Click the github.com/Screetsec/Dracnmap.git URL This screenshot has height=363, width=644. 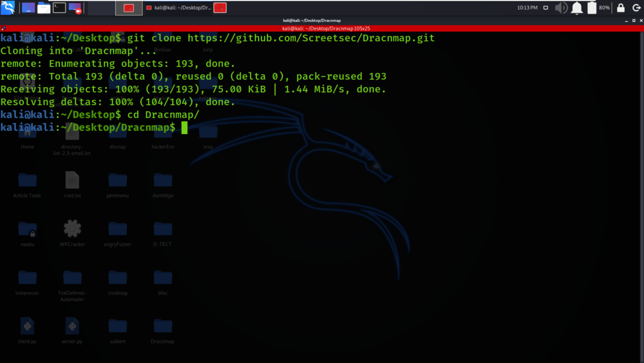coord(311,38)
